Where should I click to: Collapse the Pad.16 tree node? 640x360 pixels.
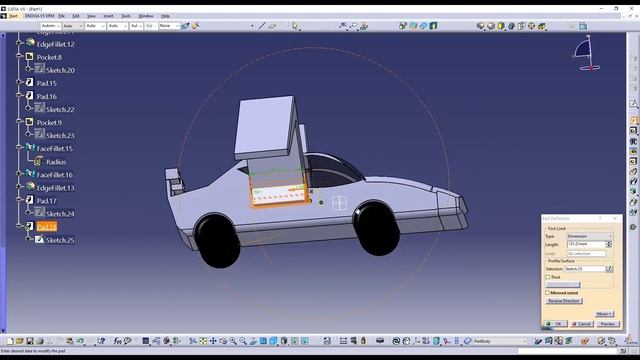tap(19, 95)
